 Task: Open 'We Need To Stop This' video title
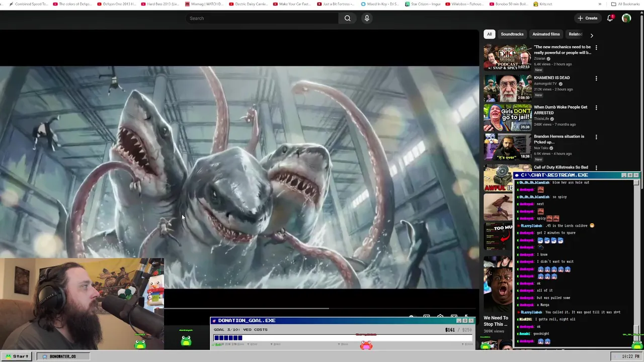[x=496, y=321]
